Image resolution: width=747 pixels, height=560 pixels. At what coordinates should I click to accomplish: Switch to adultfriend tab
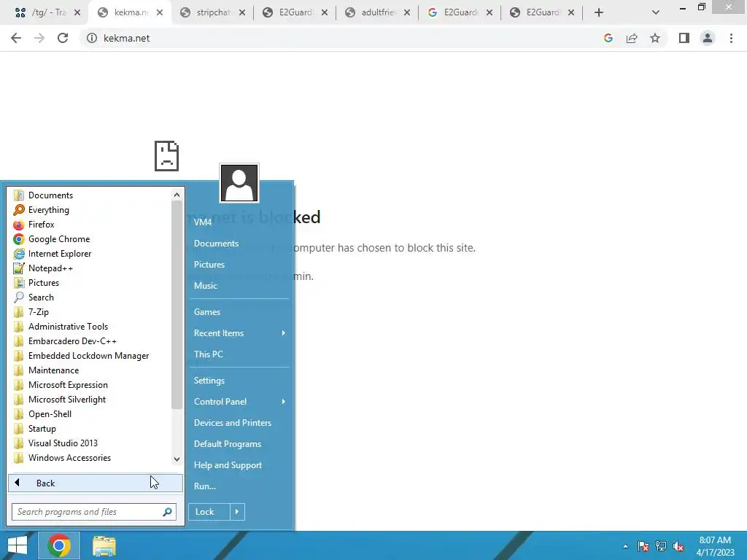[370, 12]
